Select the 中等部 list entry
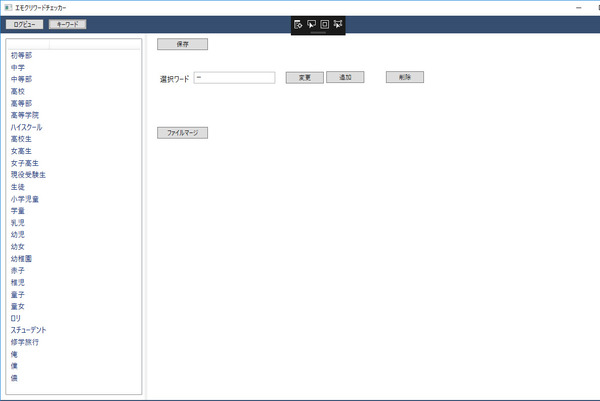This screenshot has height=401, width=600. click(x=21, y=79)
